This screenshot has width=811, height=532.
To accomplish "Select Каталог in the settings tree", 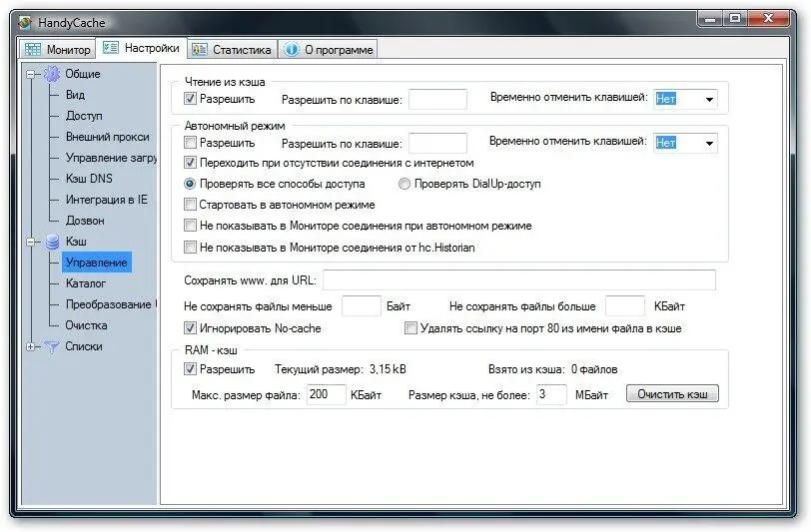I will (85, 283).
